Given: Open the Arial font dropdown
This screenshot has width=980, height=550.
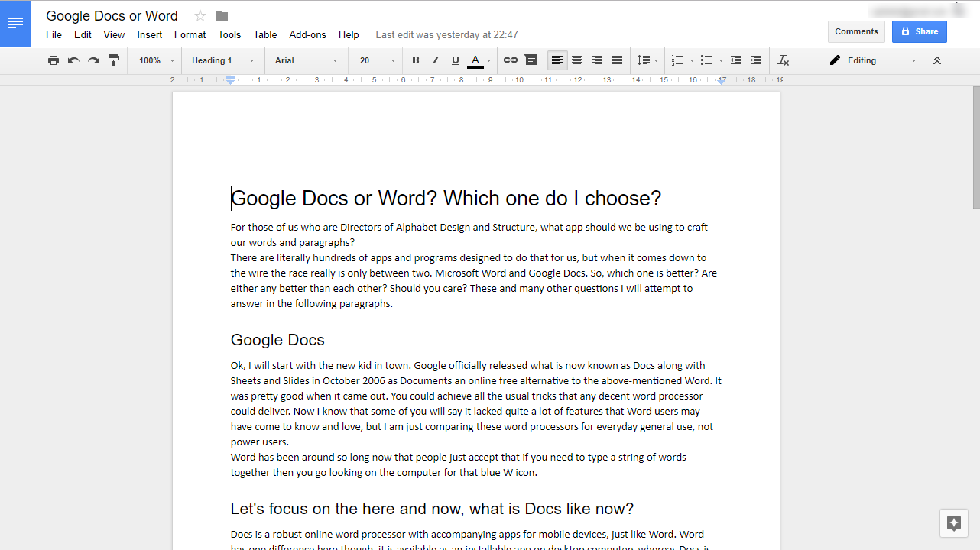Looking at the screenshot, I should pyautogui.click(x=306, y=60).
